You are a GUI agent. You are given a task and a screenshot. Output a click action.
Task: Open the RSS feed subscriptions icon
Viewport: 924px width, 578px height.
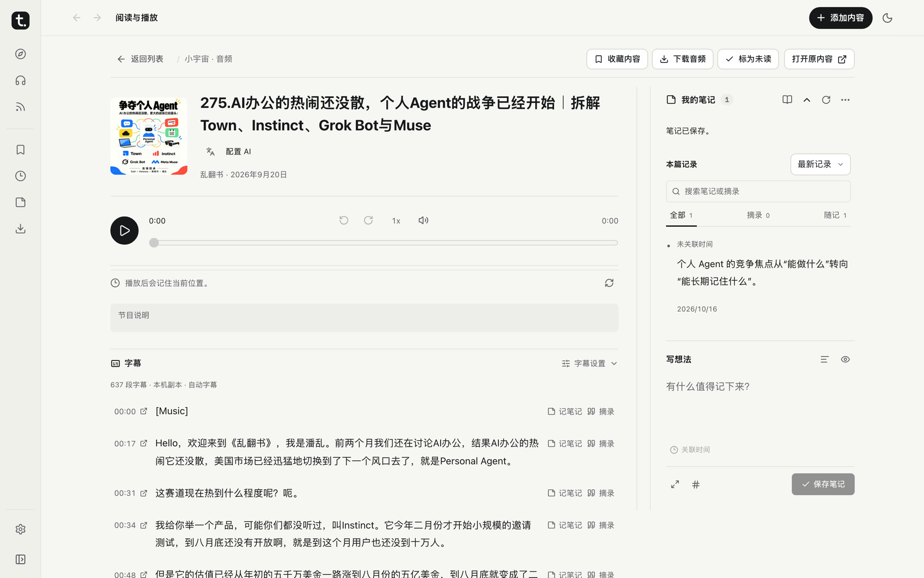point(20,107)
